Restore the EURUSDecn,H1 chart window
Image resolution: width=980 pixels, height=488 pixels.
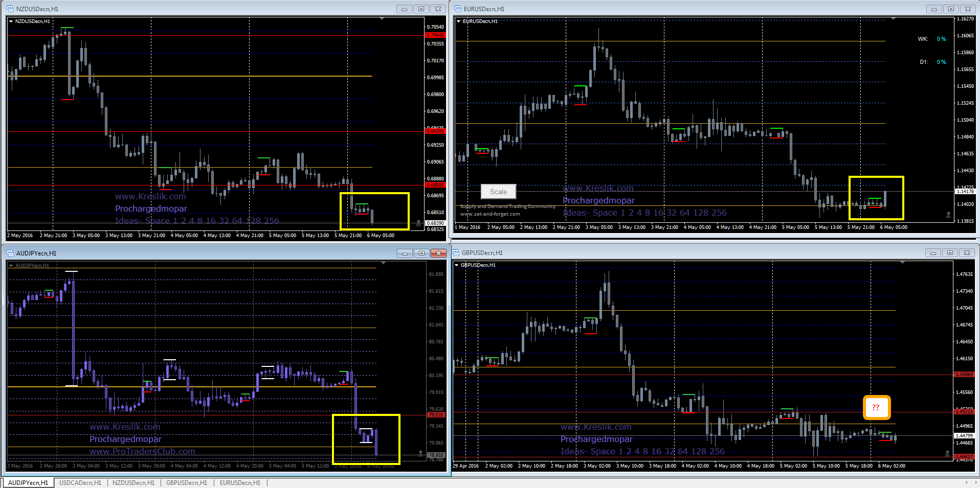[951, 9]
